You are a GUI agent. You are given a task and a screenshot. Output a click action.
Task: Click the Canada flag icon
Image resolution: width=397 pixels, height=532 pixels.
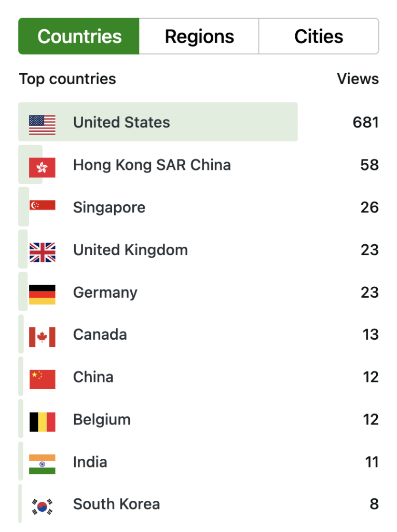42,336
